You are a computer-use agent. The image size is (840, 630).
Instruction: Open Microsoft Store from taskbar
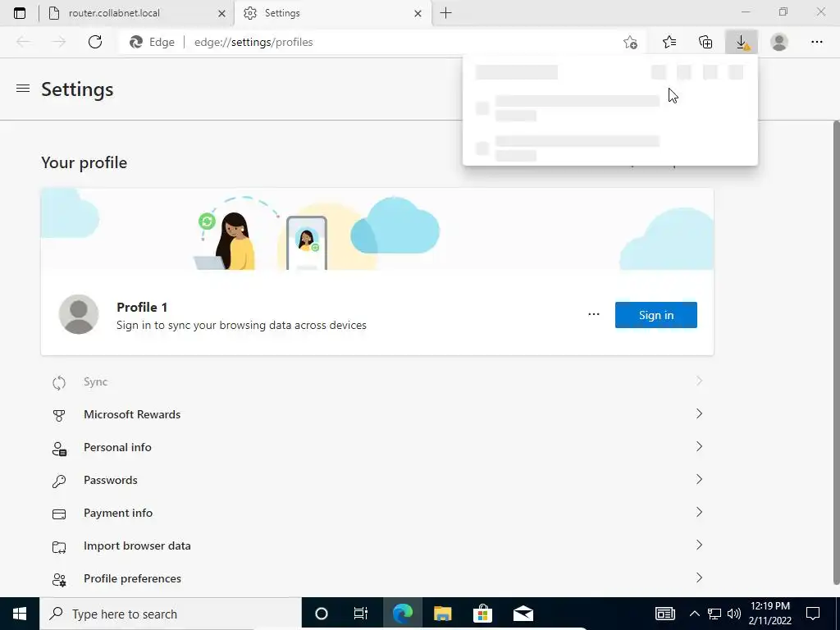tap(482, 614)
